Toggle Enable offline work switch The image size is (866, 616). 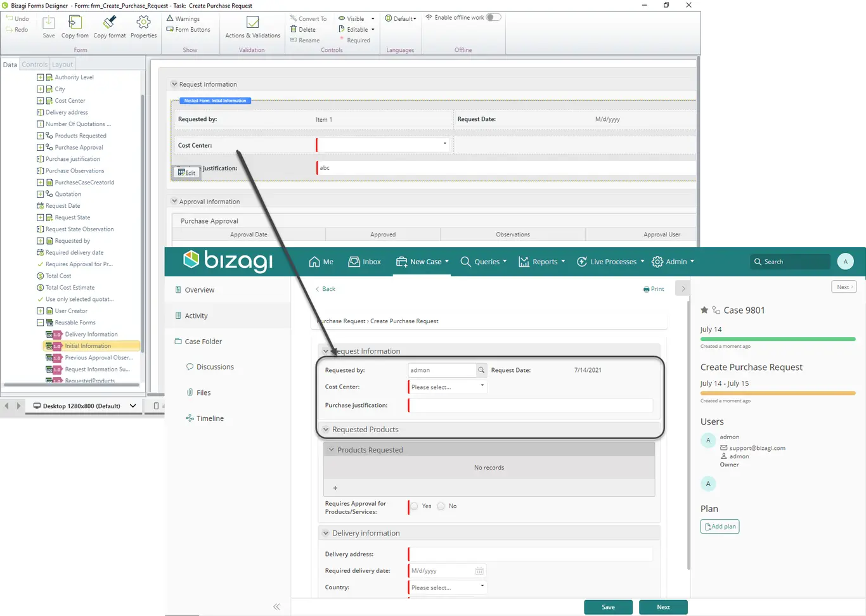[x=493, y=17]
